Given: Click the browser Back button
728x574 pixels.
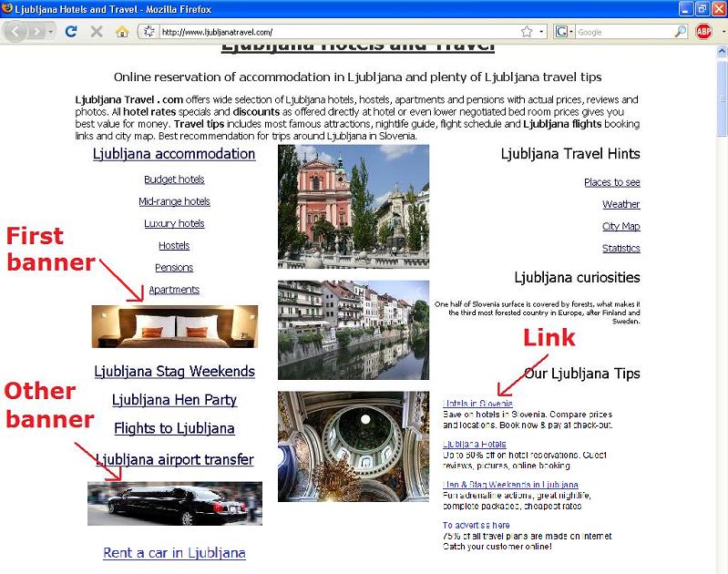Looking at the screenshot, I should (x=15, y=31).
